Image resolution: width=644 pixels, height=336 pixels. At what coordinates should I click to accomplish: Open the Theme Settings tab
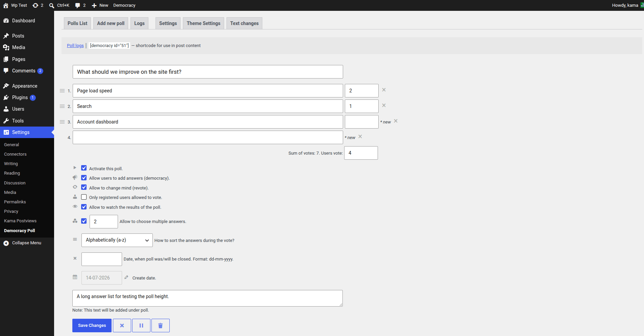tap(204, 23)
